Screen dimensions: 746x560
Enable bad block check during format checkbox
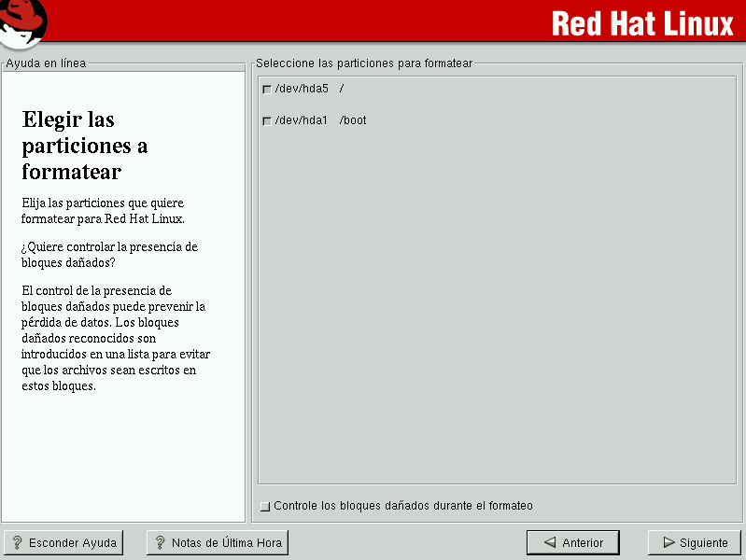pos(266,507)
